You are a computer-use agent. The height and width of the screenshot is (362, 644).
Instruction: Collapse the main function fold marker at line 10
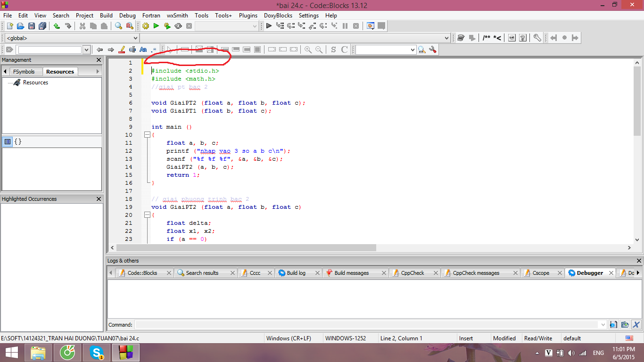coord(147,135)
